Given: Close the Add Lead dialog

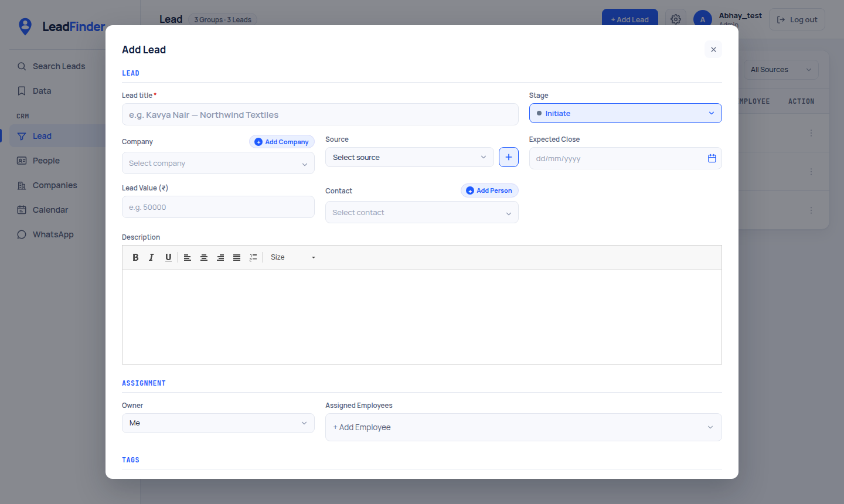Looking at the screenshot, I should tap(713, 50).
